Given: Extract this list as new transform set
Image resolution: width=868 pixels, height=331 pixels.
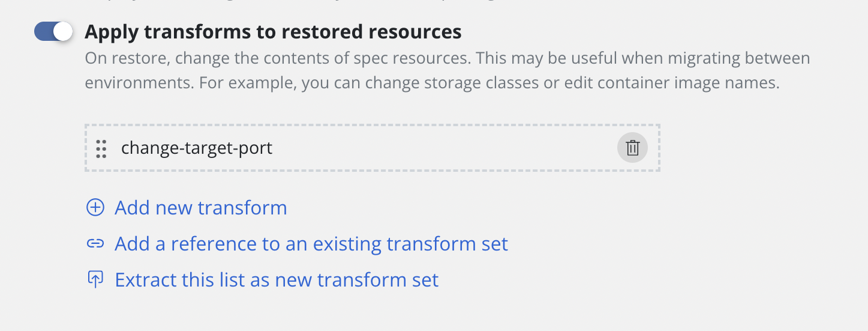Looking at the screenshot, I should tap(277, 280).
